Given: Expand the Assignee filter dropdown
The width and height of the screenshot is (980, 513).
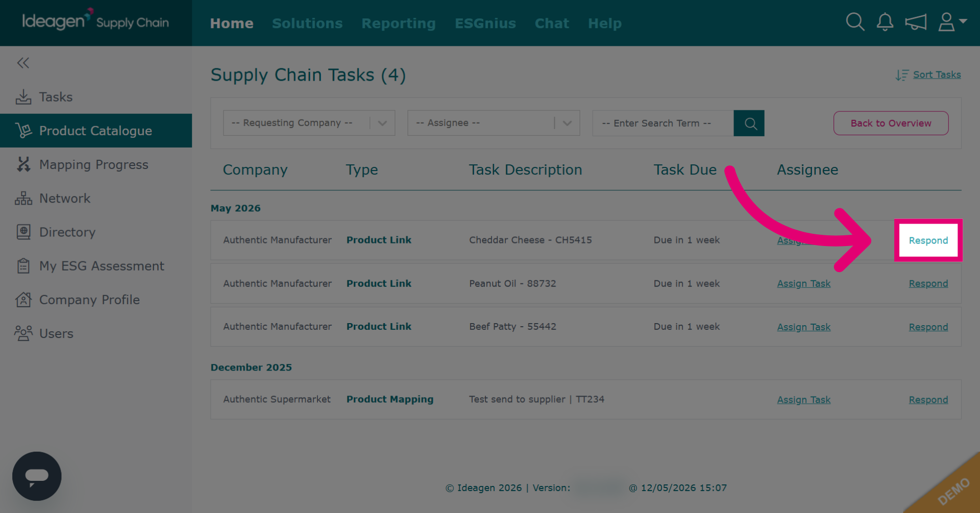Looking at the screenshot, I should pos(494,123).
